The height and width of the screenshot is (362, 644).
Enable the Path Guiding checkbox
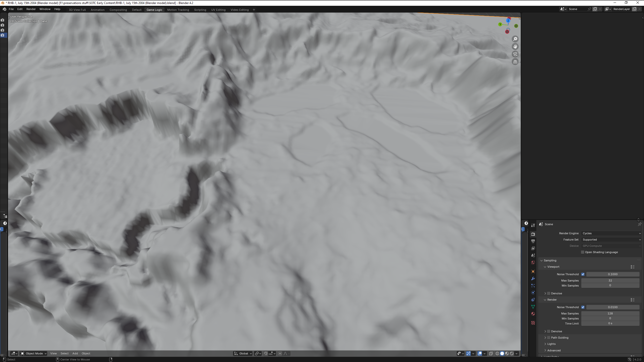pyautogui.click(x=549, y=338)
